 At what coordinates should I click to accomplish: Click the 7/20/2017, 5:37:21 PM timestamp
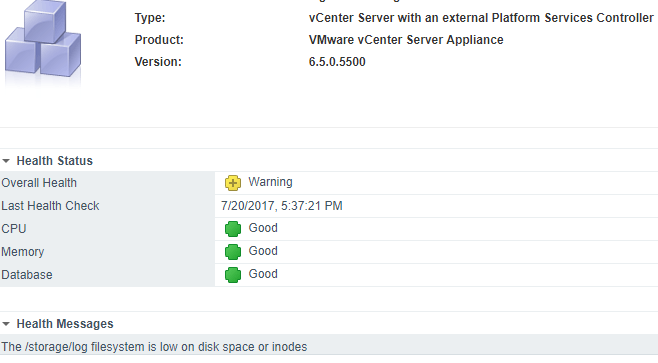[282, 206]
